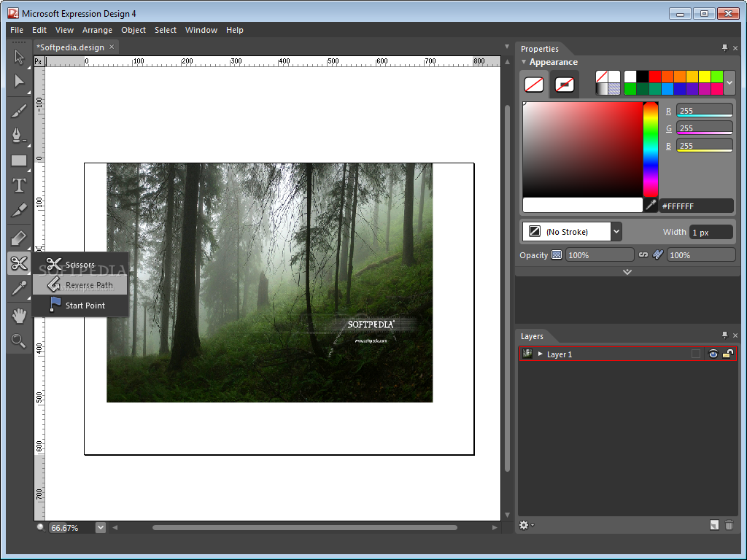Delete the layer using the trash icon
Screen dimensions: 747x560
(729, 525)
